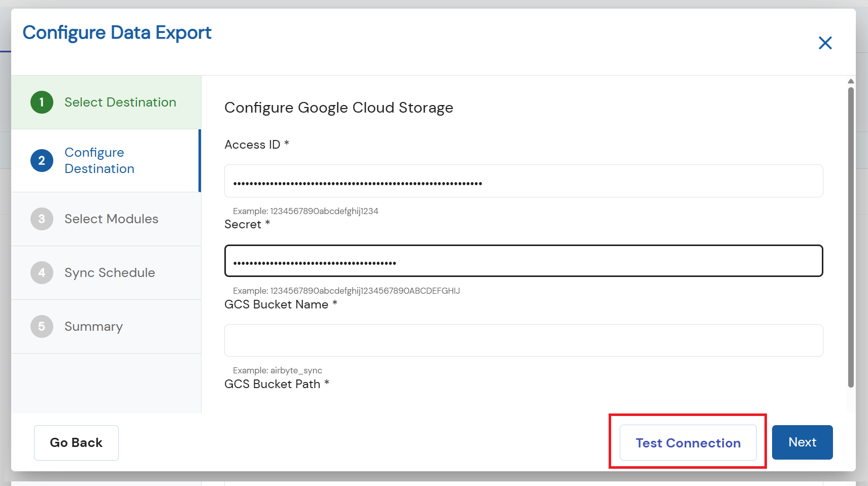Click the 'Access ID *' label
Viewport: 868px width, 486px height.
click(257, 145)
